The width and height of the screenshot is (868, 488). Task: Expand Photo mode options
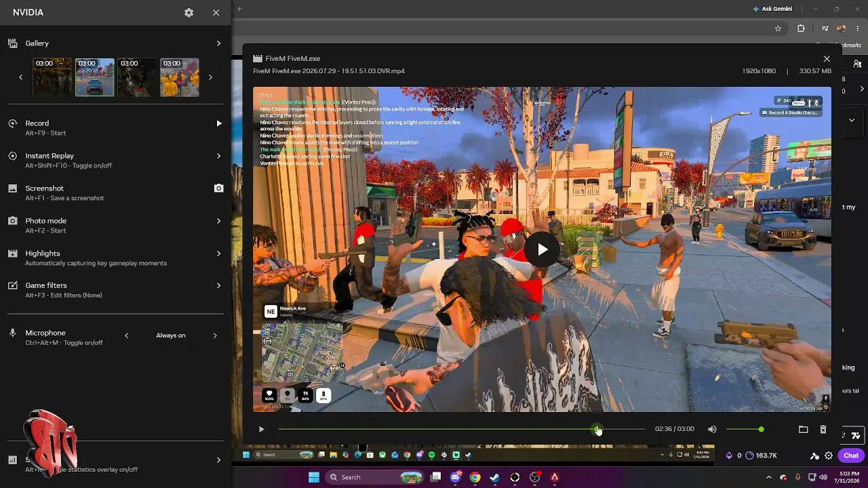click(x=218, y=221)
